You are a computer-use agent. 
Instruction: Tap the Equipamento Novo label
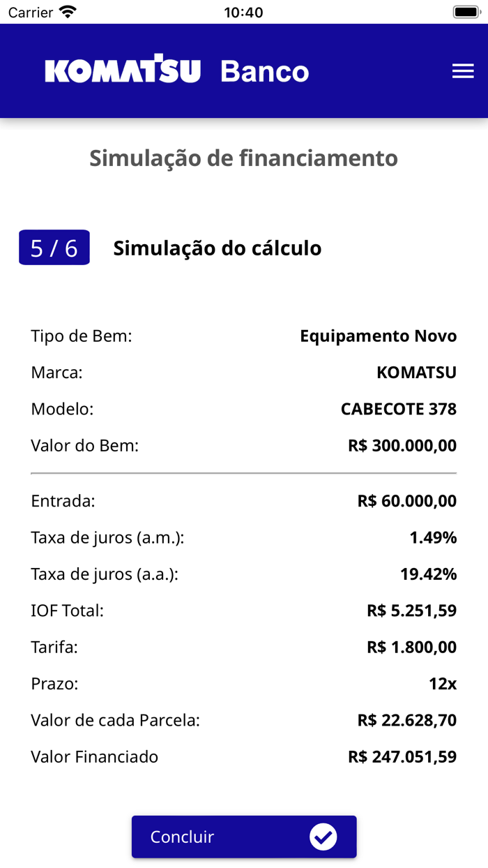(378, 336)
